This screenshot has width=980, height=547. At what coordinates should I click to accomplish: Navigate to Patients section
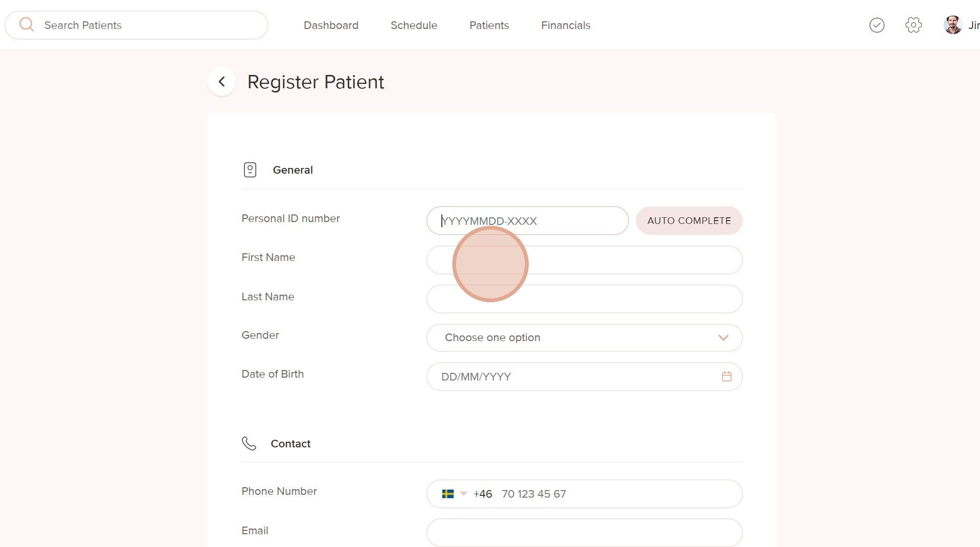pos(489,25)
